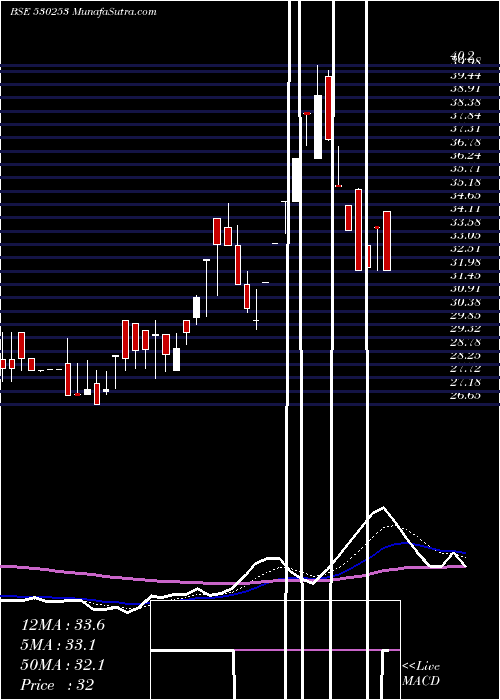The image size is (500, 700).
Task: Select the 27.18 price axis label
Action: tap(465, 382)
